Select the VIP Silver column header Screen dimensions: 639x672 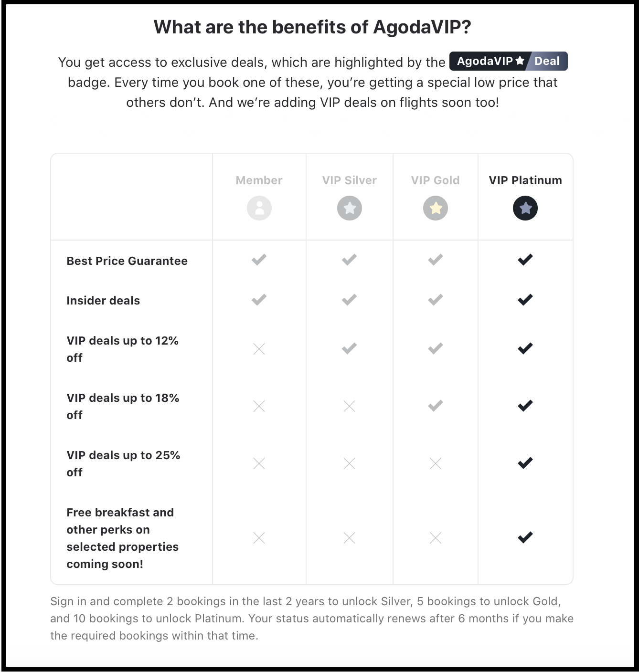[350, 180]
